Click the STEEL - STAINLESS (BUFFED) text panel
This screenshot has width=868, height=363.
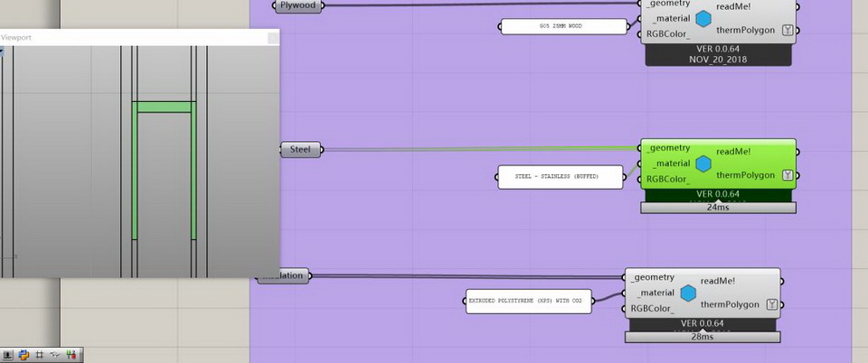coord(561,177)
